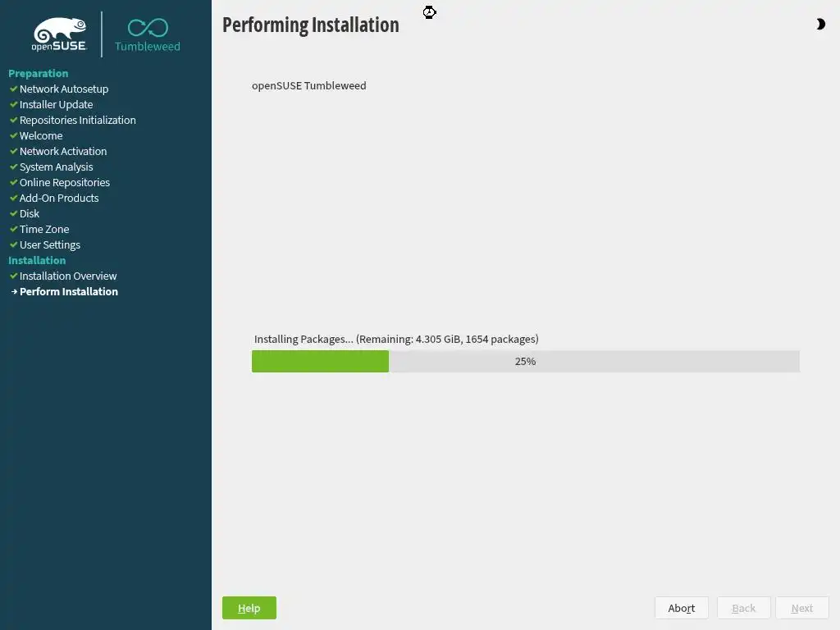
Task: Select the User Settings step
Action: point(50,244)
